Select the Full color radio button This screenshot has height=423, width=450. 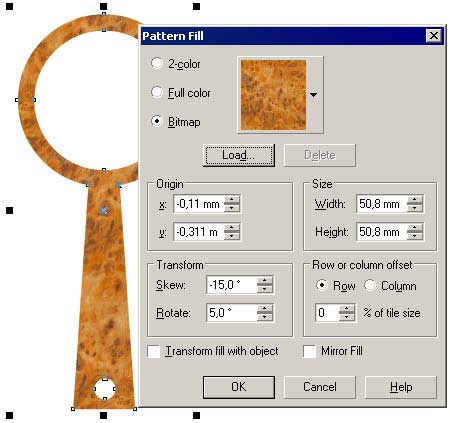point(157,92)
